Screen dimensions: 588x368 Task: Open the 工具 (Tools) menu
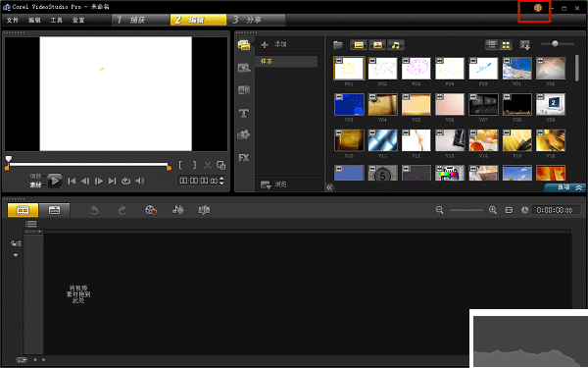point(56,21)
